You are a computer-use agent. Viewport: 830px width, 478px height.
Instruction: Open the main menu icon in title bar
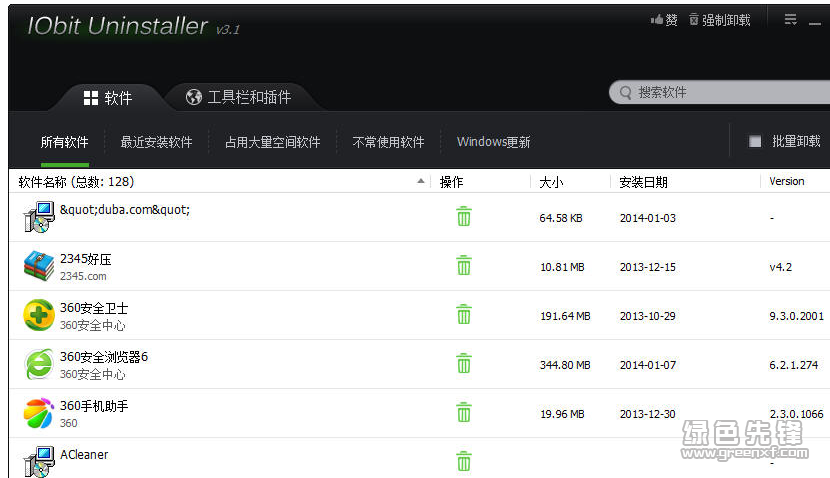790,20
